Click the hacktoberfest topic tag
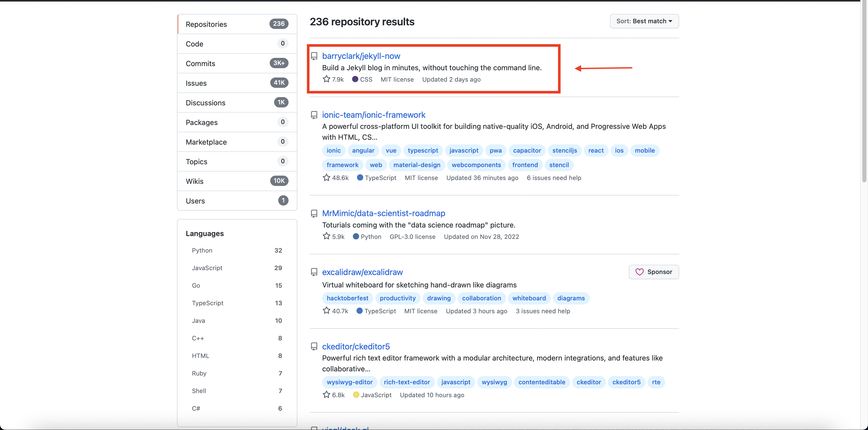Screen dimensions: 868x430 (347, 298)
